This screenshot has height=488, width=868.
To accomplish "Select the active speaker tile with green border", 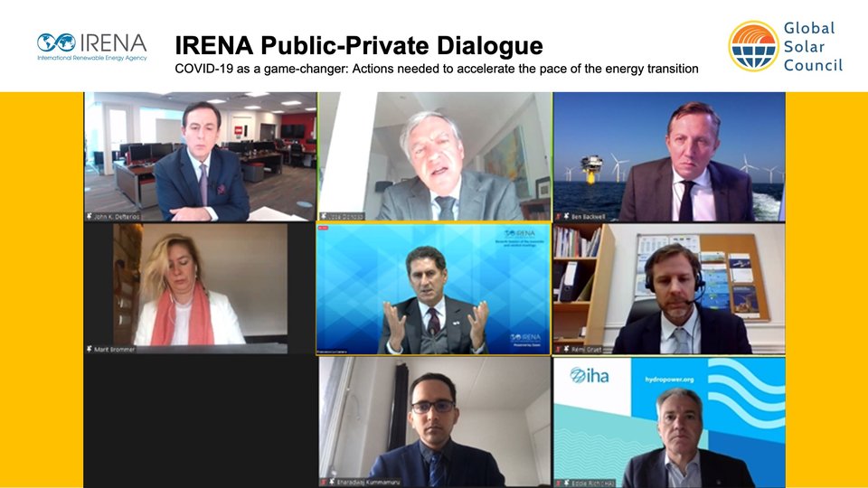I will (x=435, y=156).
